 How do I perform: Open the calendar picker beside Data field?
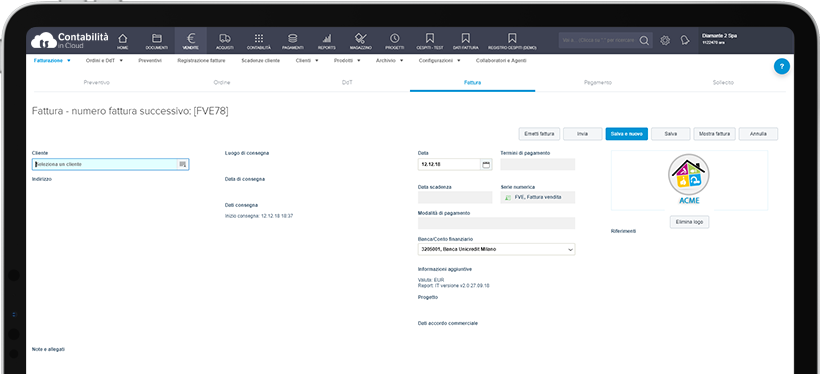pyautogui.click(x=486, y=164)
